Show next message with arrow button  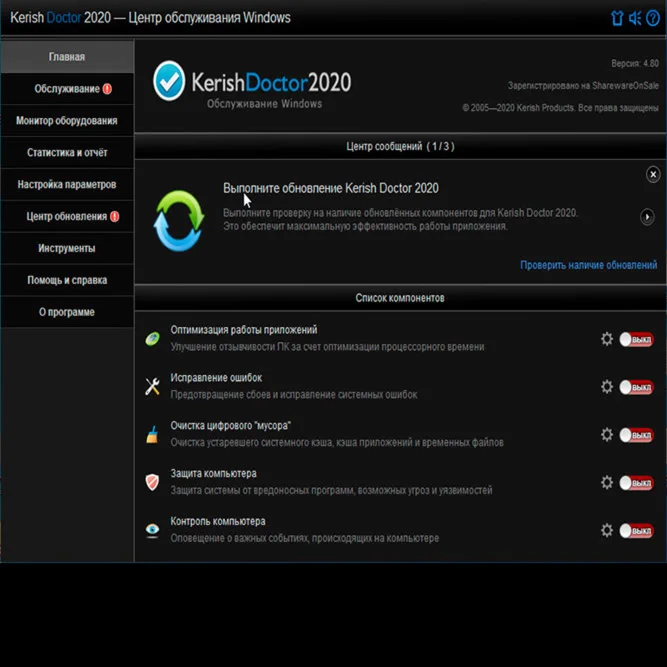647,217
